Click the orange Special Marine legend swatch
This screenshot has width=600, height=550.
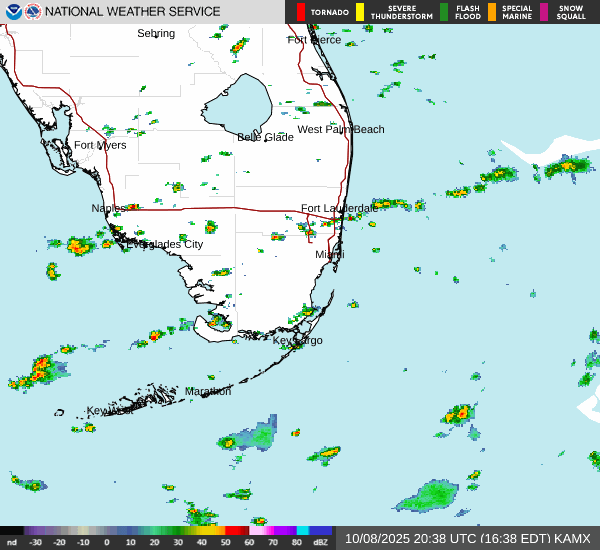point(491,12)
